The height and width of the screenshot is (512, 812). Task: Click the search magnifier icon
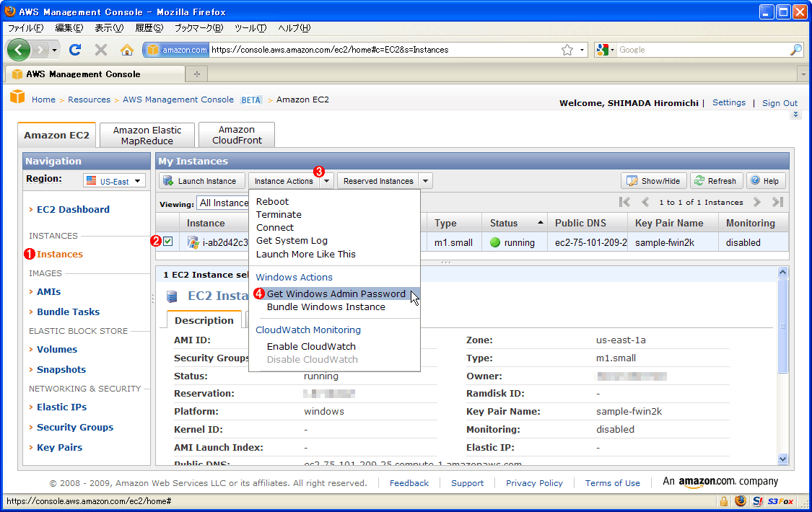point(796,50)
